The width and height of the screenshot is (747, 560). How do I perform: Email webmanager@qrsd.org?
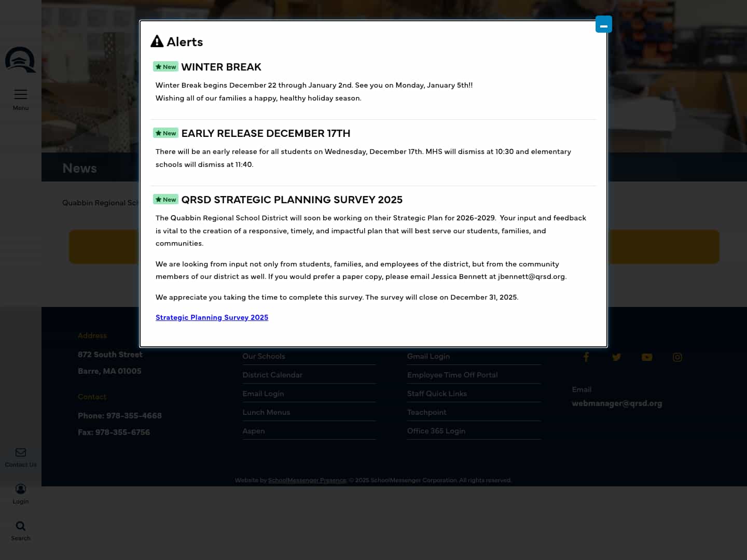(x=617, y=403)
